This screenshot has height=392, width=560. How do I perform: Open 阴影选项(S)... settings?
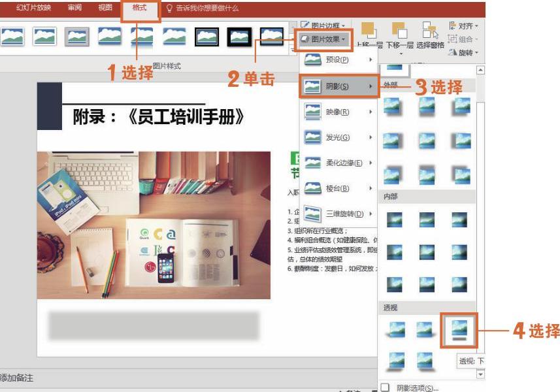[x=410, y=387]
